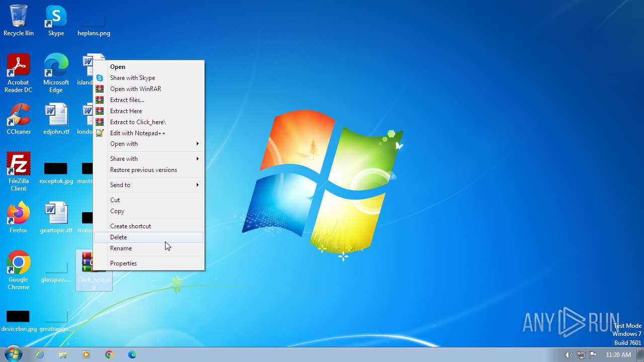Image resolution: width=644 pixels, height=362 pixels.
Task: Choose Restore previous versions
Action: point(149,170)
